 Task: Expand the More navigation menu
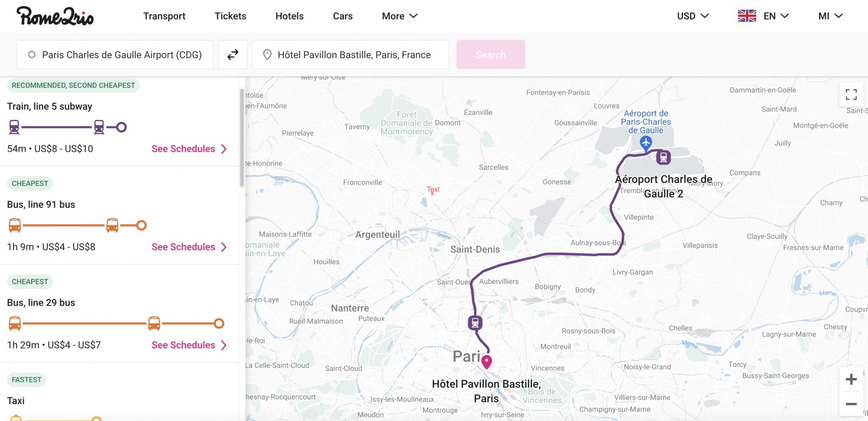pos(399,16)
